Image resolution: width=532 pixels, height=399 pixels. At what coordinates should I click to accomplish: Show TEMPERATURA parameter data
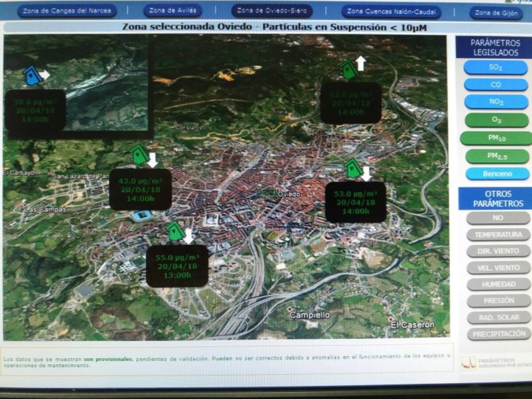(498, 235)
